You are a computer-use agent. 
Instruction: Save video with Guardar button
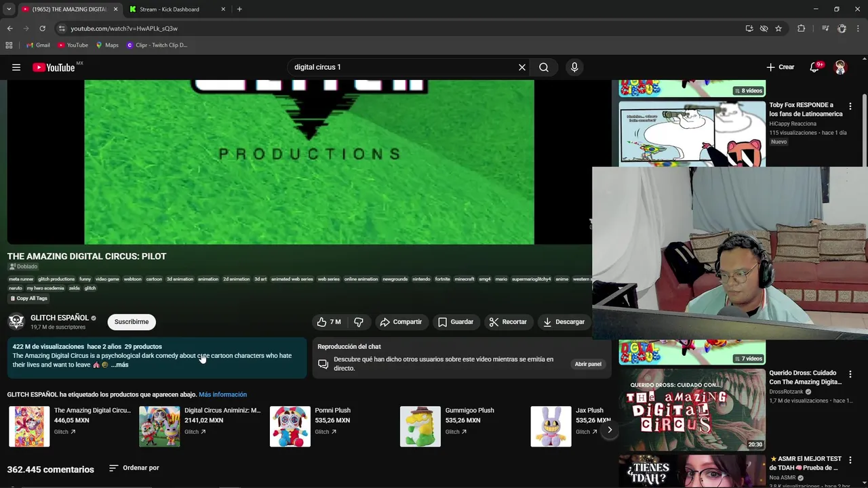point(456,322)
